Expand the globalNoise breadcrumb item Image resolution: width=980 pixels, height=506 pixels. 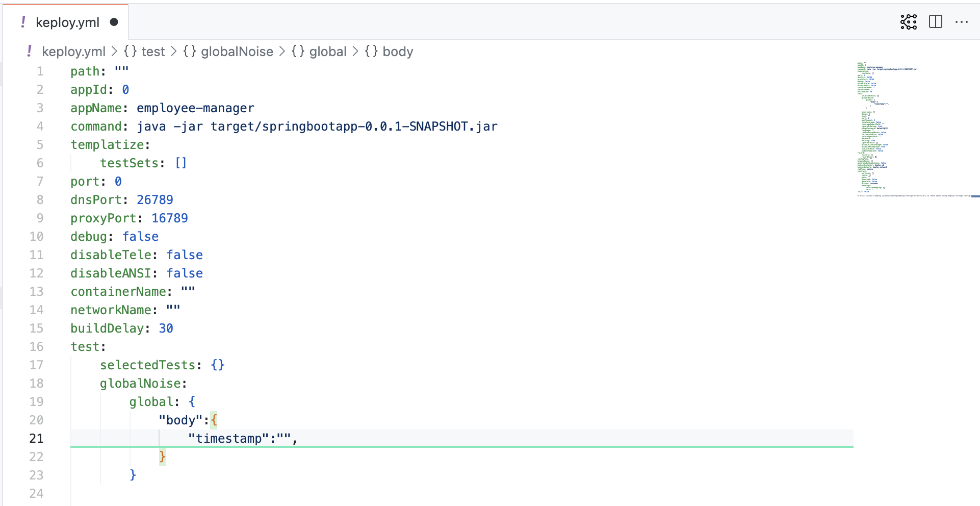tap(237, 52)
